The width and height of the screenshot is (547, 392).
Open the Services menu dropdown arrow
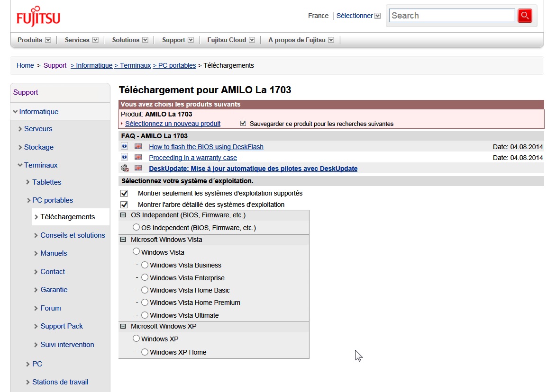click(x=95, y=40)
